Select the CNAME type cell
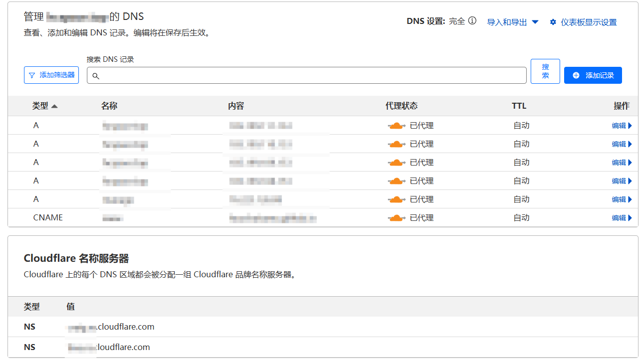Screen dimensions: 644x363 point(48,217)
